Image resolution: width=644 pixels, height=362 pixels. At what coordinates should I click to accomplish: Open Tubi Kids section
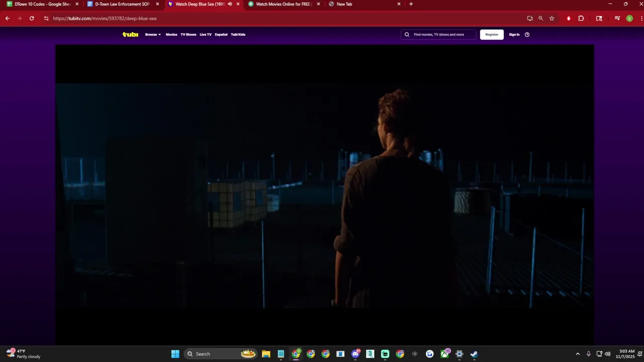[x=238, y=35]
